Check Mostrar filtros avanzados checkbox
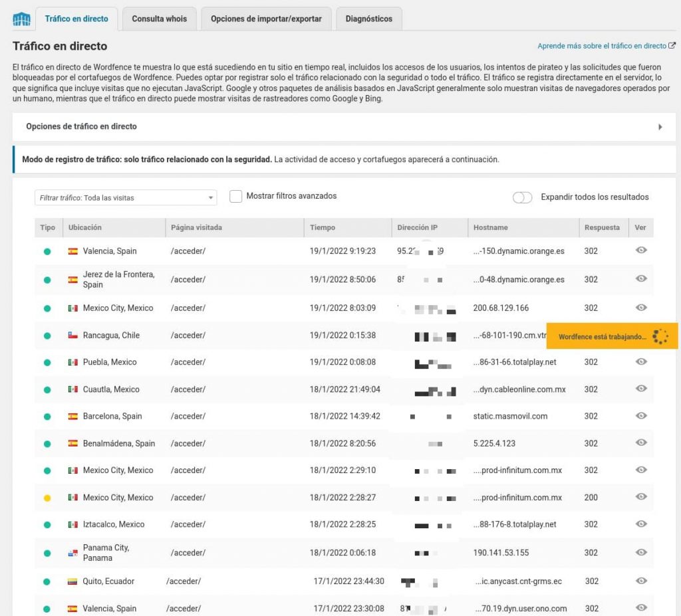The height and width of the screenshot is (616, 681). [x=235, y=196]
